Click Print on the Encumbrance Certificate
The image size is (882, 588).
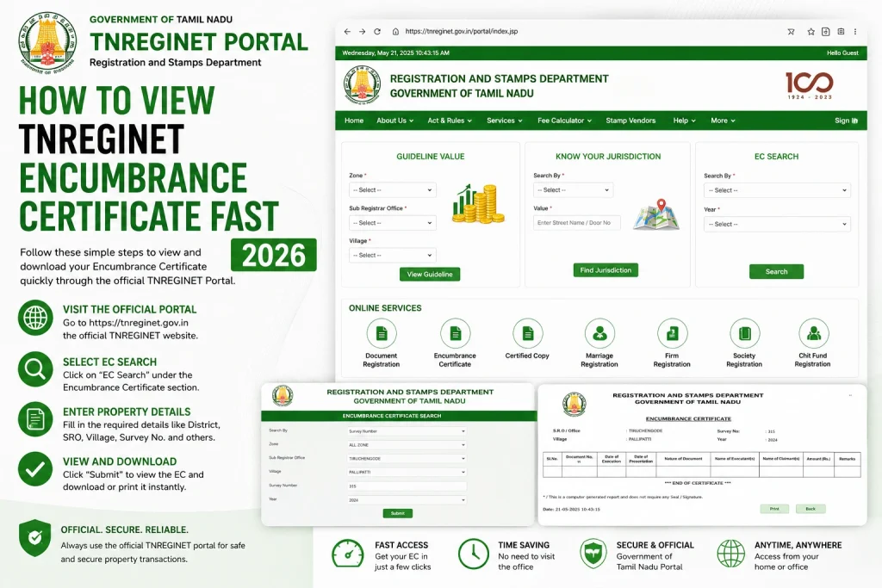(774, 509)
